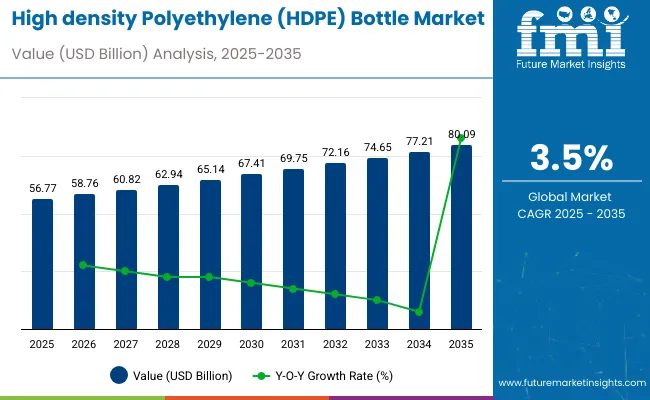Click the Future Market Insights caption
The width and height of the screenshot is (650, 400).
point(571,64)
